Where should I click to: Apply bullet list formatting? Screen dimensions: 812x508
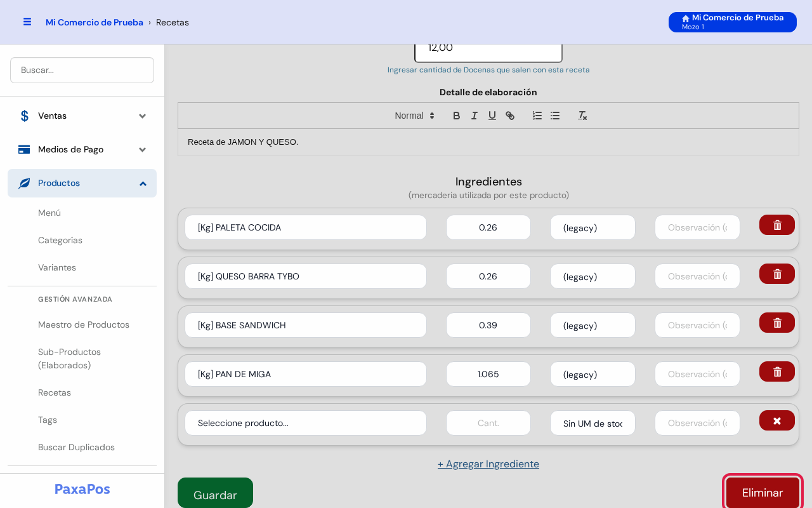point(555,116)
